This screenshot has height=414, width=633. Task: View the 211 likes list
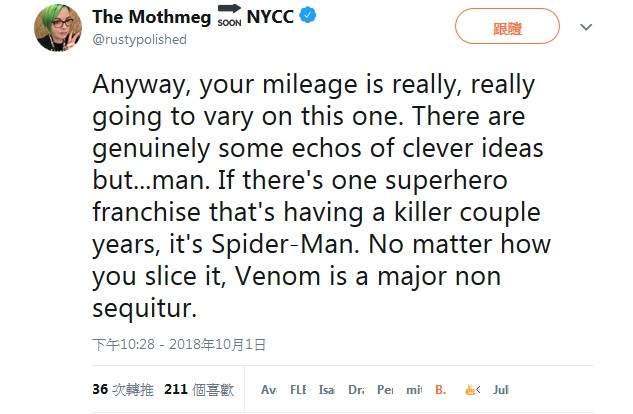click(x=198, y=388)
